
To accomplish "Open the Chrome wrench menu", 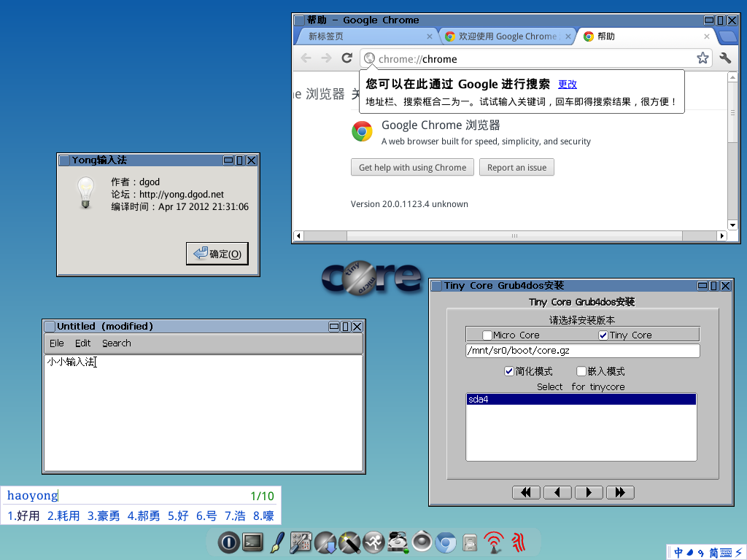I will (x=725, y=58).
